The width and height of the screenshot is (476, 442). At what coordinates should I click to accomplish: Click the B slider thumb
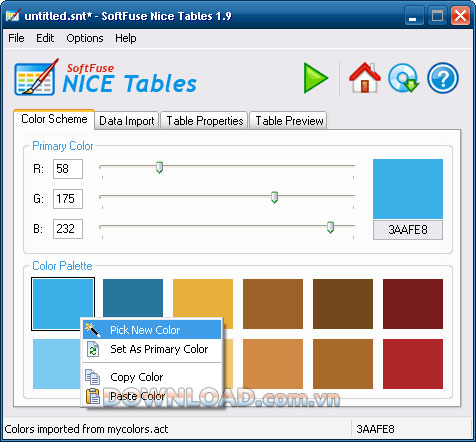[330, 227]
